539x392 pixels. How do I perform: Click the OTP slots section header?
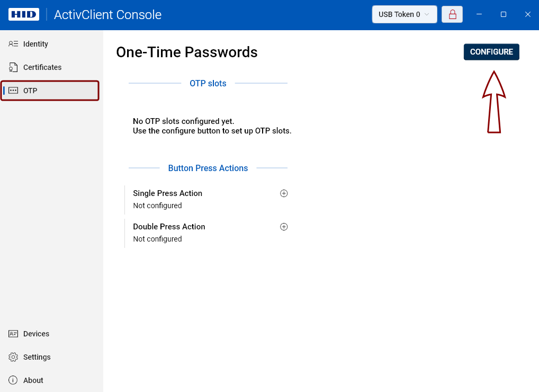pos(208,83)
